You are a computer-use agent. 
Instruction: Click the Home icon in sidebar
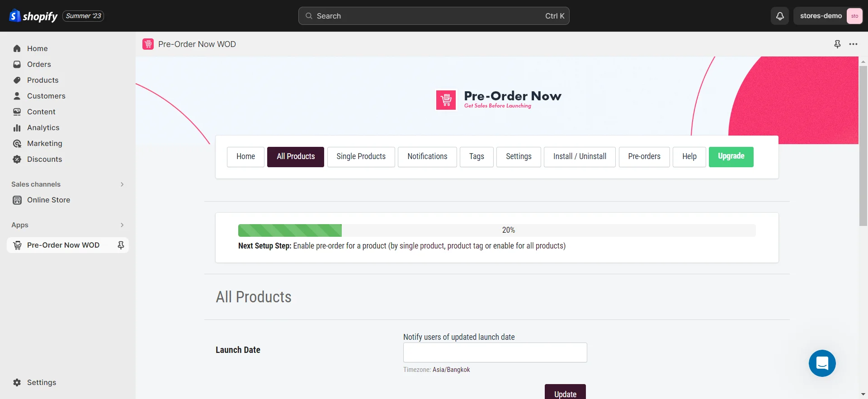click(x=17, y=48)
